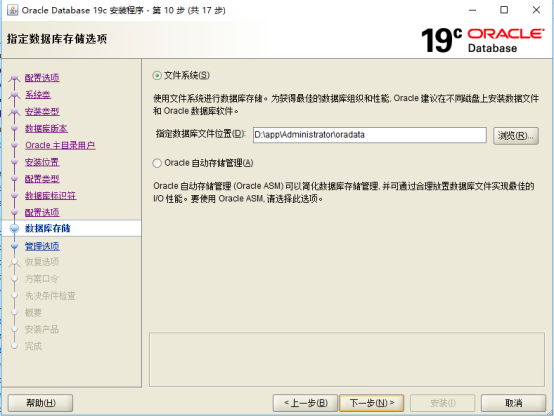Open the 安装位置 step link
554x420 pixels.
coord(42,162)
